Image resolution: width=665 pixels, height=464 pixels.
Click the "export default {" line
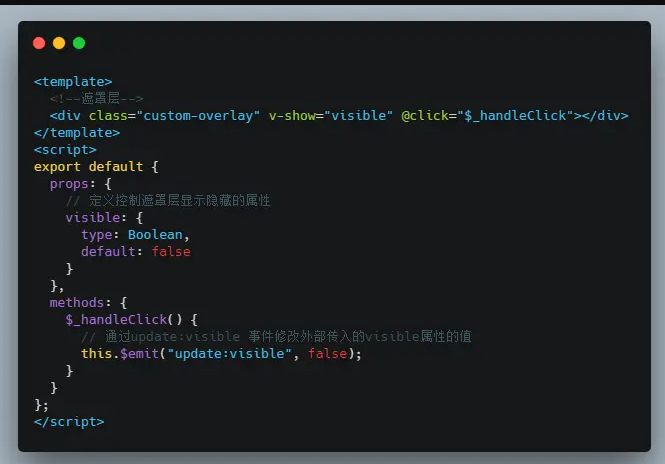tap(96, 167)
